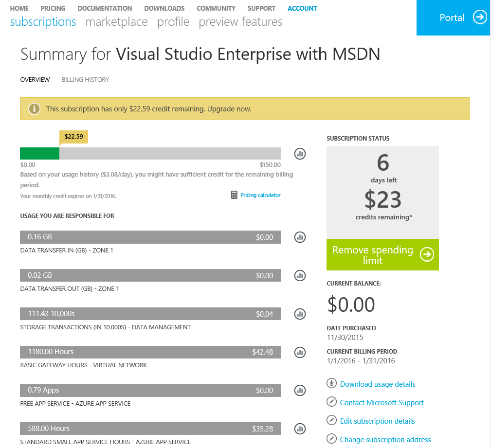Click the 0.02 GB data transfer out bar

coord(150,275)
